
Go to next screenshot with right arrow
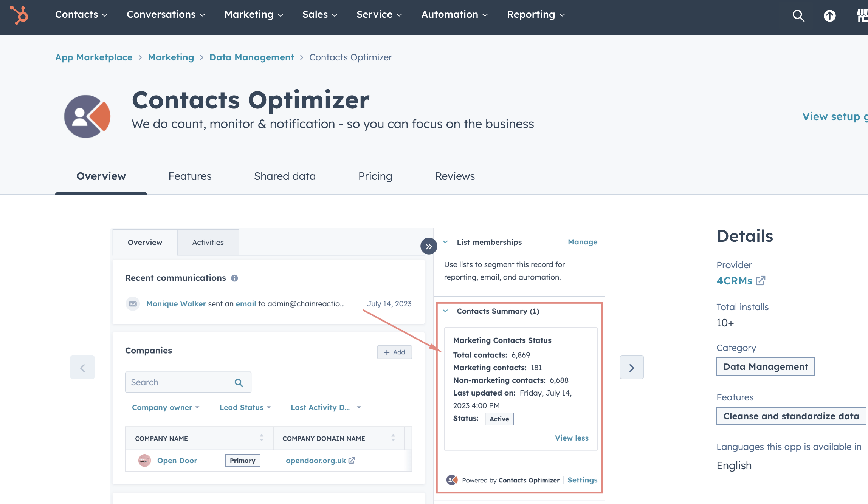(631, 367)
